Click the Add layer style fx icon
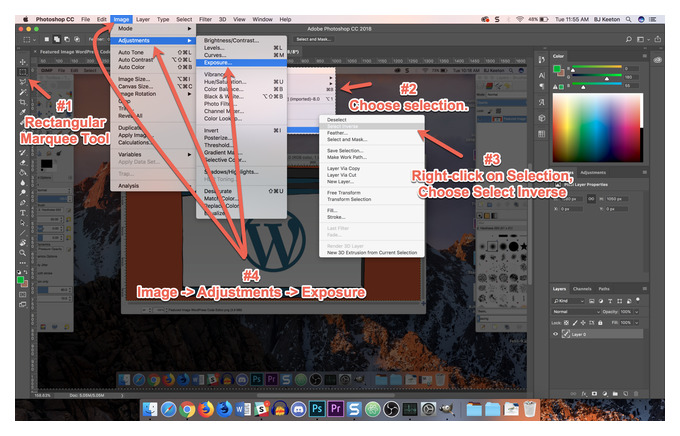 coord(584,393)
